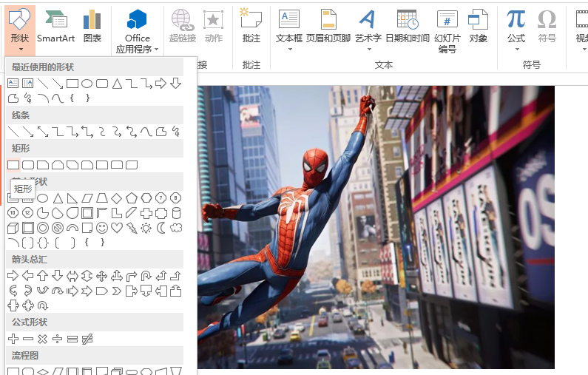The image size is (588, 375).
Task: Select the right arrow in recently used shapes
Action: click(161, 84)
